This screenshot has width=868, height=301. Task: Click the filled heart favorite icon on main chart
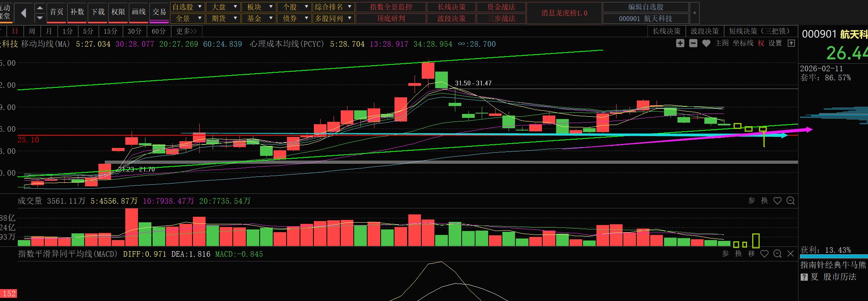tap(706, 44)
